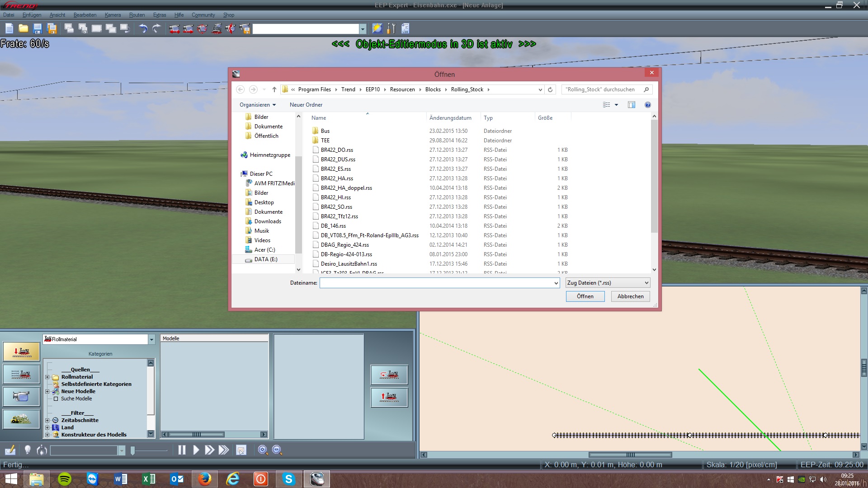
Task: Click the LUA script editor icon
Action: 405,28
